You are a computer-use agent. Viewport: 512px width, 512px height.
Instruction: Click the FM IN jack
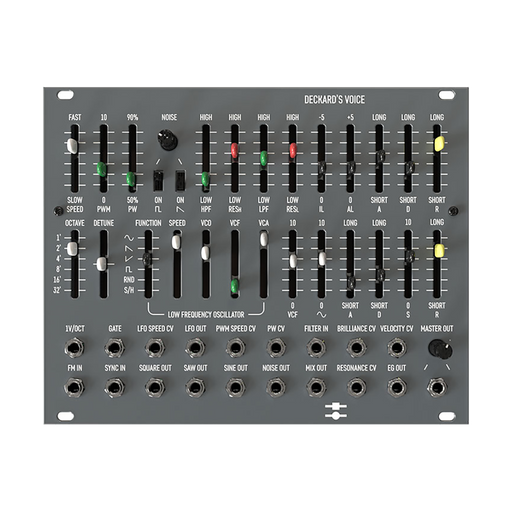coord(74,387)
